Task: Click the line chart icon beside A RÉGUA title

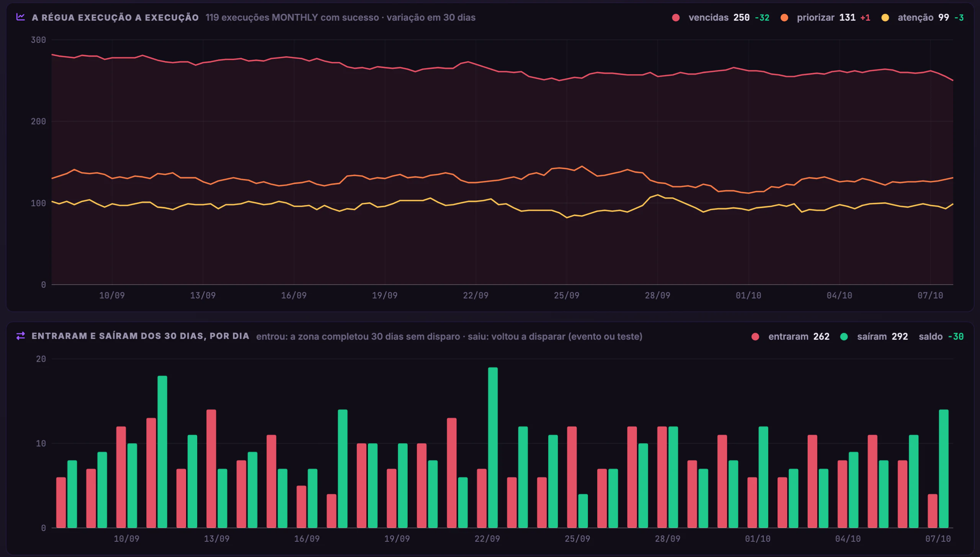Action: [21, 17]
